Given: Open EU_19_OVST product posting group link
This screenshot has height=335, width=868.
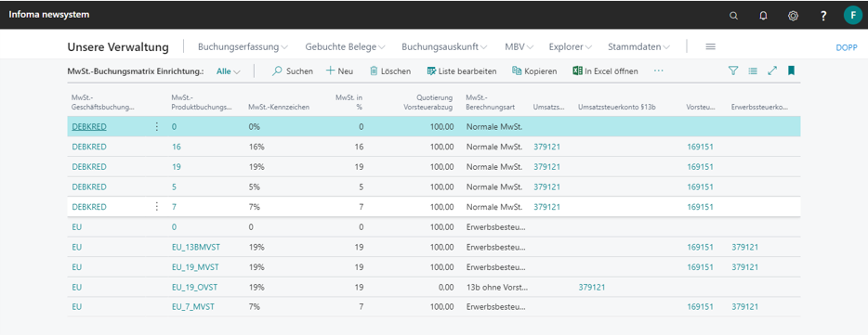Looking at the screenshot, I should pyautogui.click(x=195, y=287).
